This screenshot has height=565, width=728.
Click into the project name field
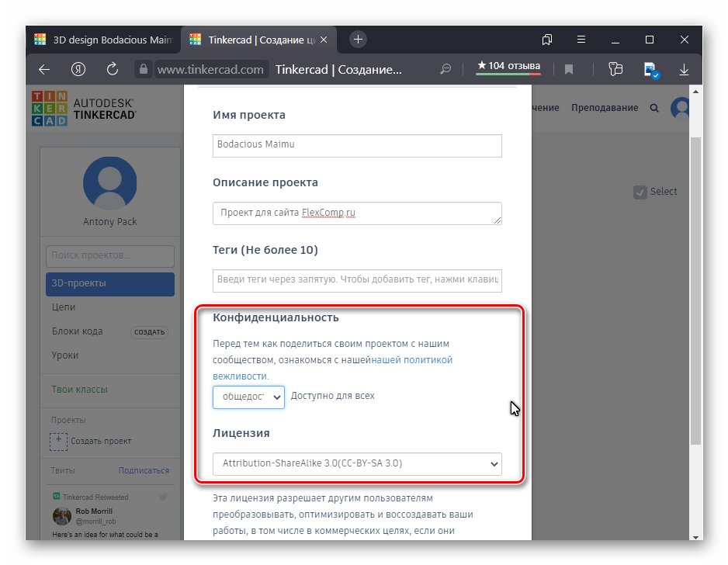click(357, 146)
